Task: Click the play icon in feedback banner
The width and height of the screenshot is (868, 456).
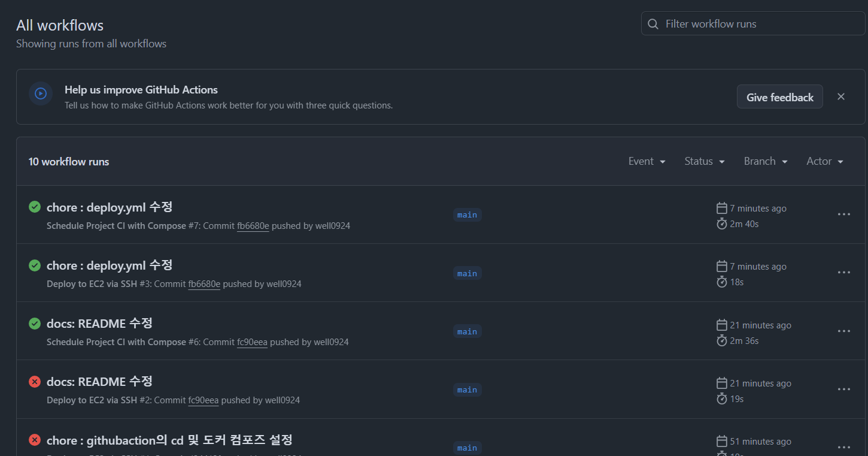Action: tap(41, 93)
